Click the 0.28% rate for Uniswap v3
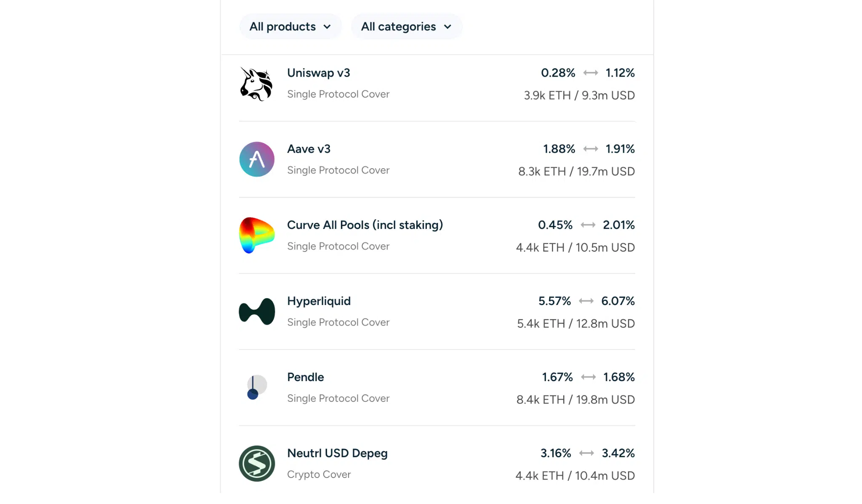Image resolution: width=862 pixels, height=504 pixels. coord(558,73)
